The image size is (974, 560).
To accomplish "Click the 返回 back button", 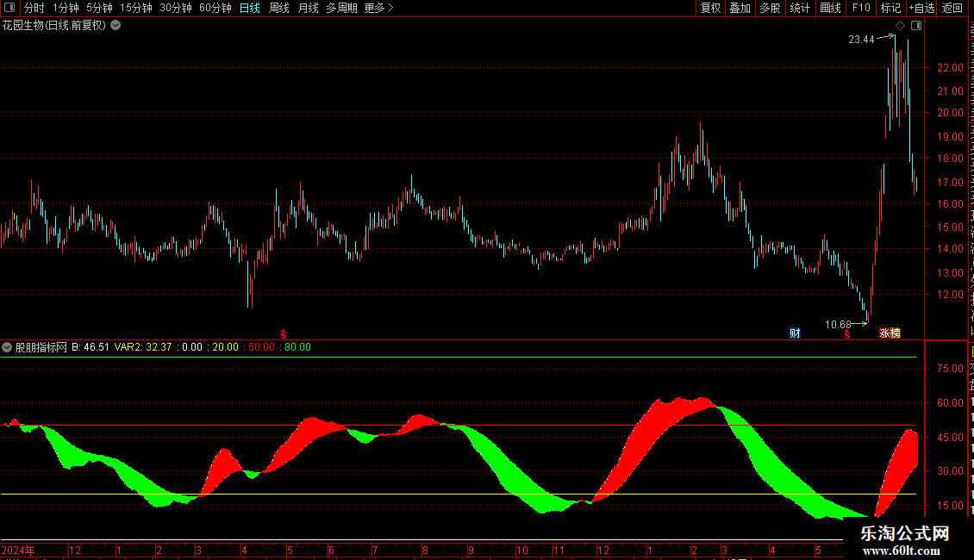I will pyautogui.click(x=952, y=8).
